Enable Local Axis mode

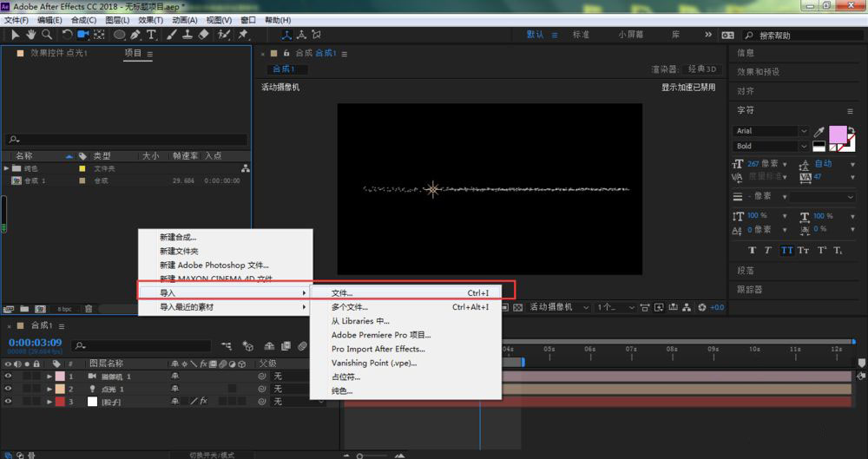click(286, 35)
